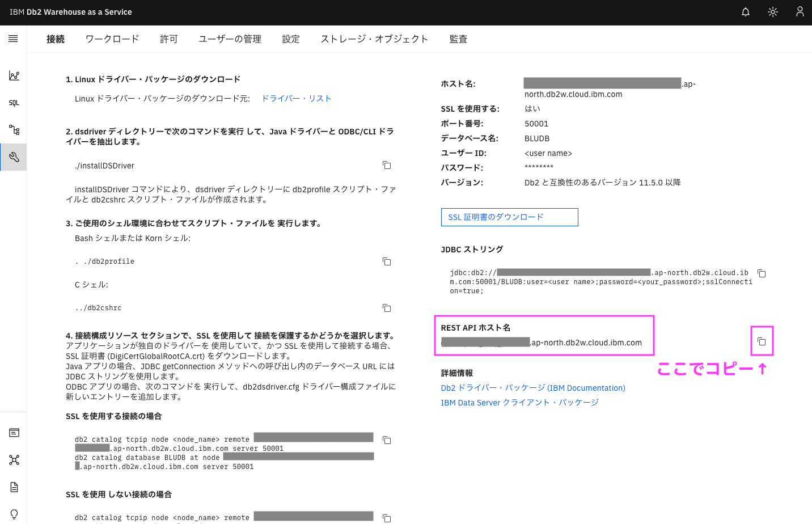This screenshot has width=812, height=524.
Task: Copy the . ./db2profile command
Action: (387, 261)
